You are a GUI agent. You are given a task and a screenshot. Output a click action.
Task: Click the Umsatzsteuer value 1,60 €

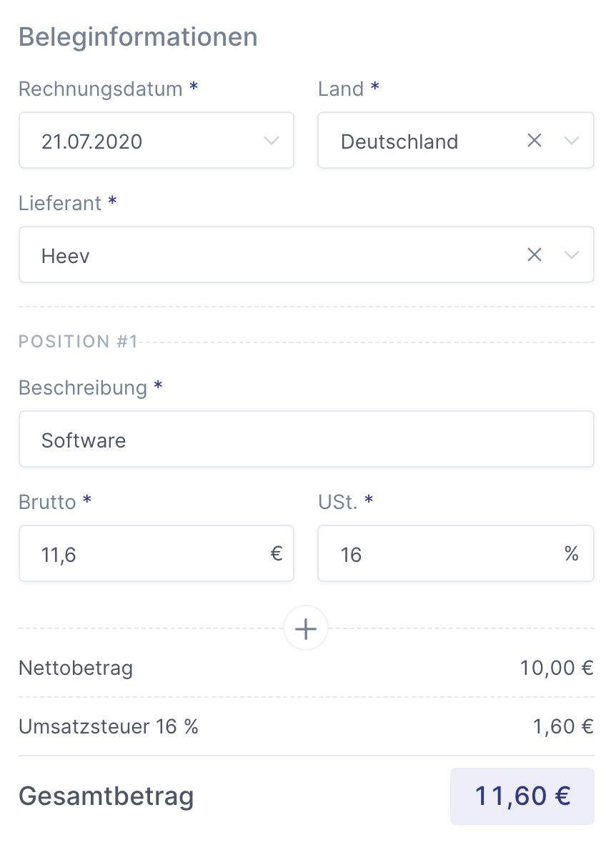tap(563, 726)
